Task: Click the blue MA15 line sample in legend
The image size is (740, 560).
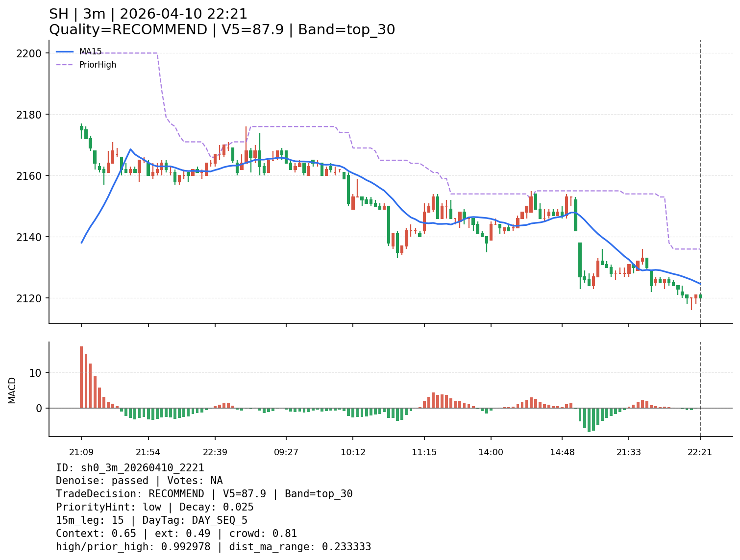Action: point(65,51)
